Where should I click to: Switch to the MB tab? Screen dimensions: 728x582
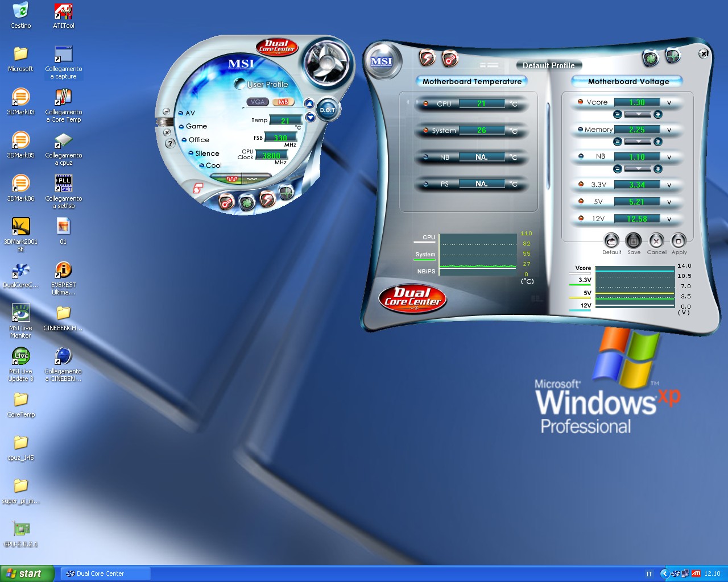tap(284, 102)
